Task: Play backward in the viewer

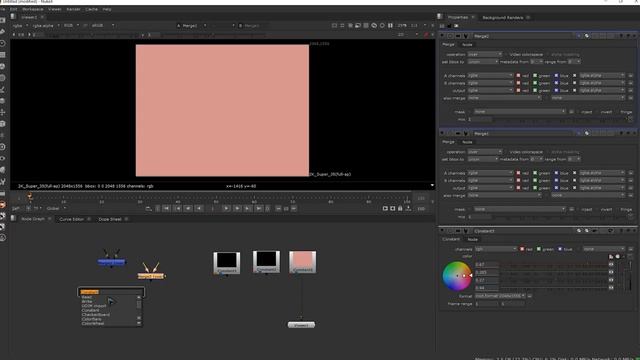Action: (x=199, y=209)
